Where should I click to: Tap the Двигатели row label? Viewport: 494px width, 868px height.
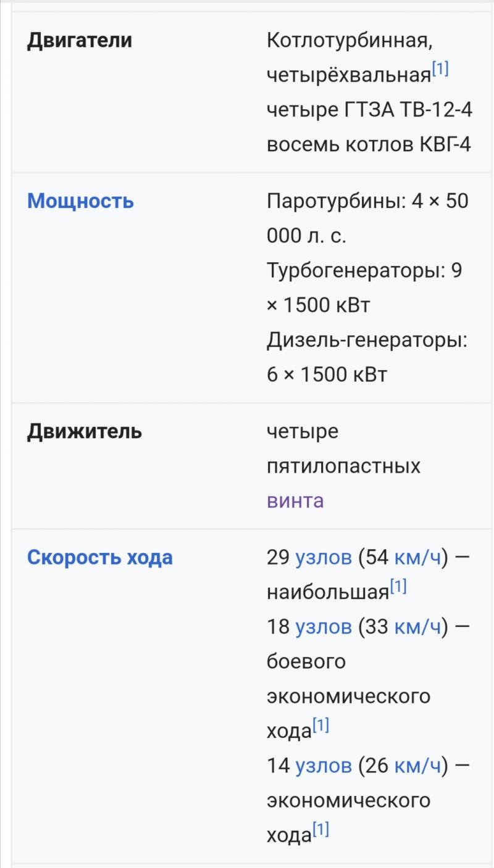[80, 41]
